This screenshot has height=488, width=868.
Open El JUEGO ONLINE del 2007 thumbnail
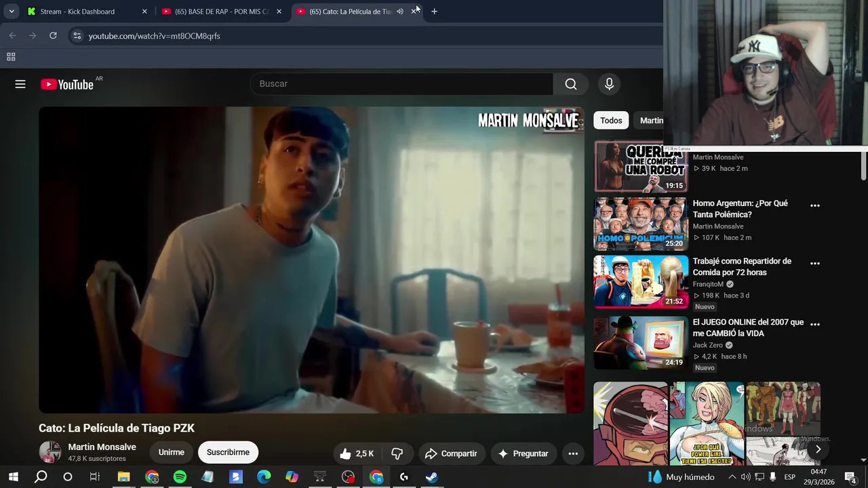tap(641, 343)
